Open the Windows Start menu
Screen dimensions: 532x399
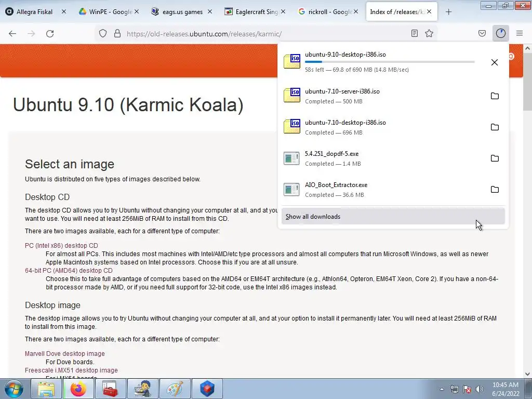coord(14,389)
